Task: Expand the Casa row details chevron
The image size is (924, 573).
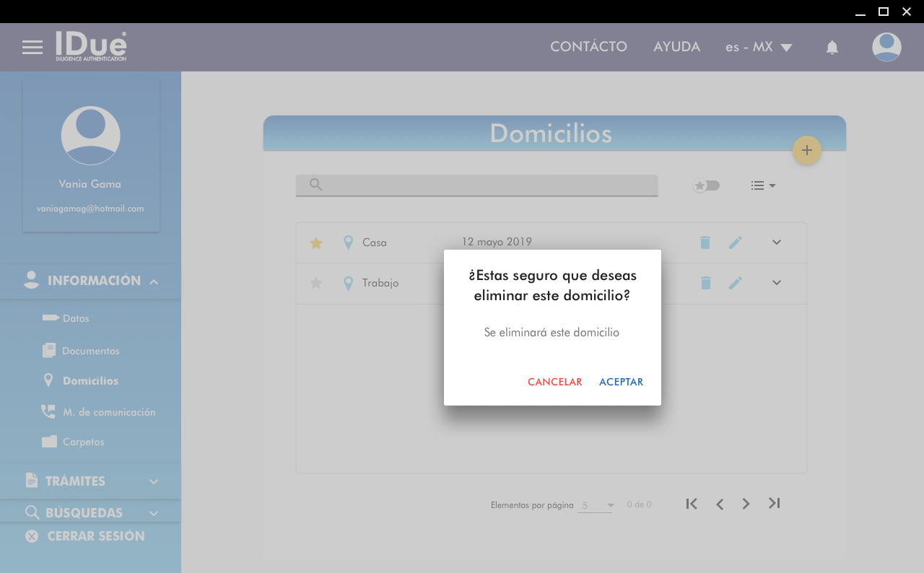Action: (776, 242)
